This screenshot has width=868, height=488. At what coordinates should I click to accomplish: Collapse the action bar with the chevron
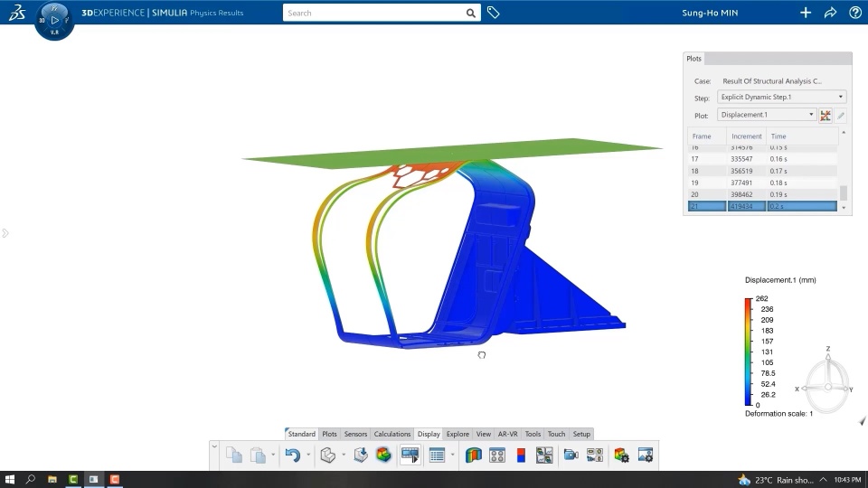click(x=214, y=446)
